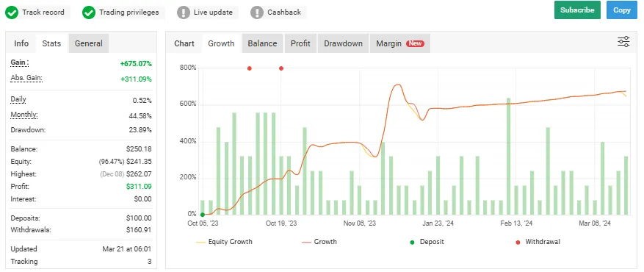Click the 44.58% monthly value
Image resolution: width=644 pixels, height=272 pixels.
pos(140,116)
